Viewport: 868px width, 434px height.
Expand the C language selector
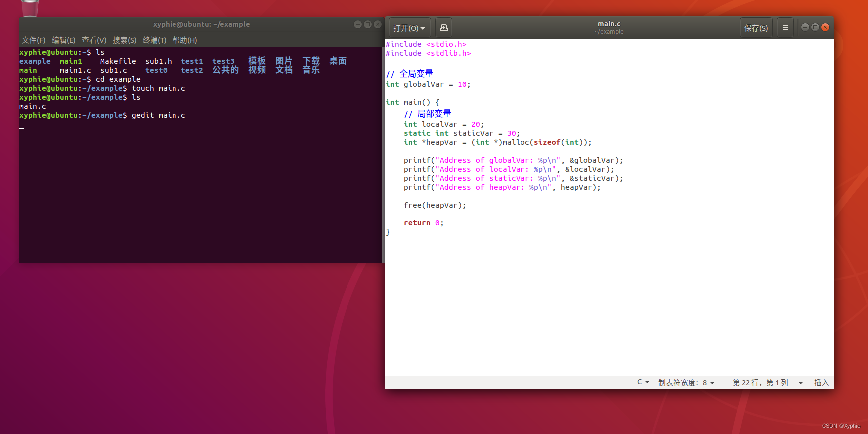(643, 382)
